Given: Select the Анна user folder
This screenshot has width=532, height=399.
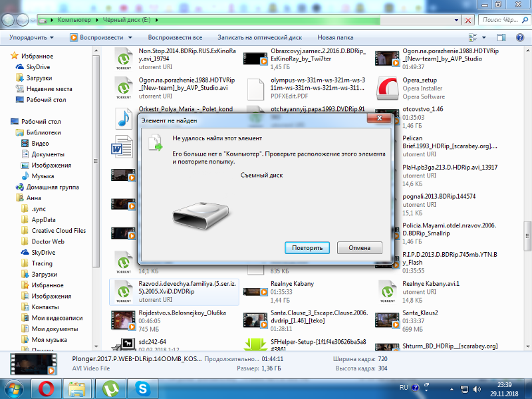Looking at the screenshot, I should 34,198.
